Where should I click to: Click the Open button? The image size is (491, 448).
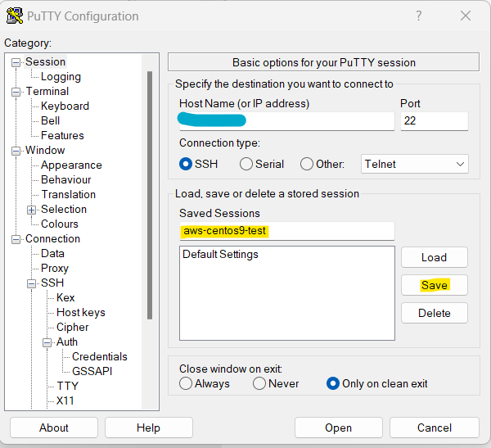339,428
